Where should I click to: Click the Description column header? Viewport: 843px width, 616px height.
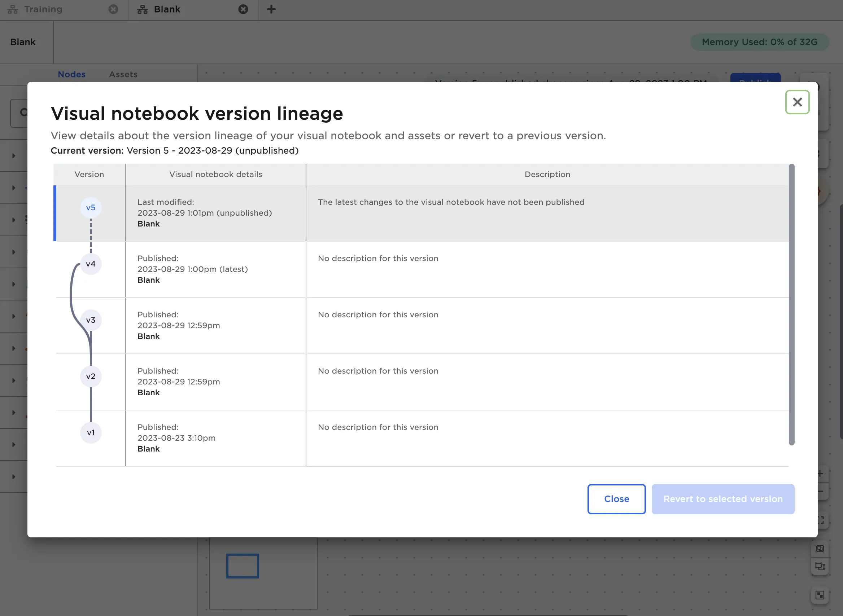pyautogui.click(x=547, y=174)
